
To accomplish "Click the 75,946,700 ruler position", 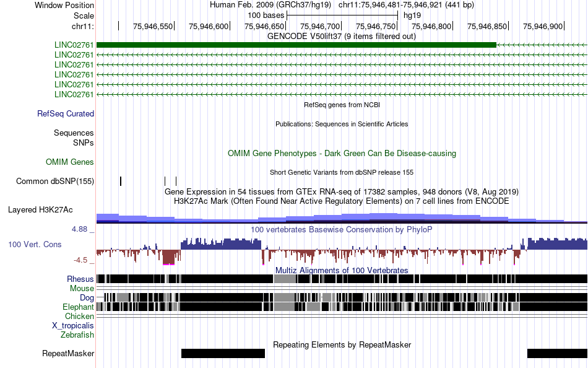I will coord(320,26).
